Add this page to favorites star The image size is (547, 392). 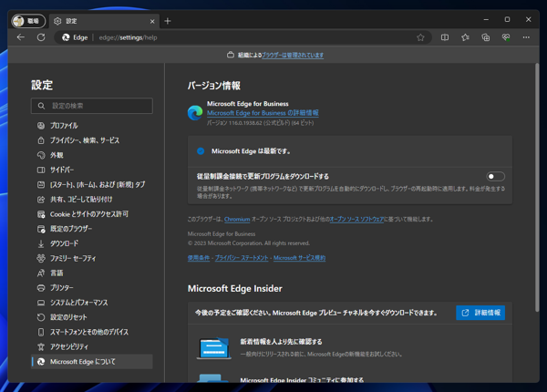(x=420, y=37)
